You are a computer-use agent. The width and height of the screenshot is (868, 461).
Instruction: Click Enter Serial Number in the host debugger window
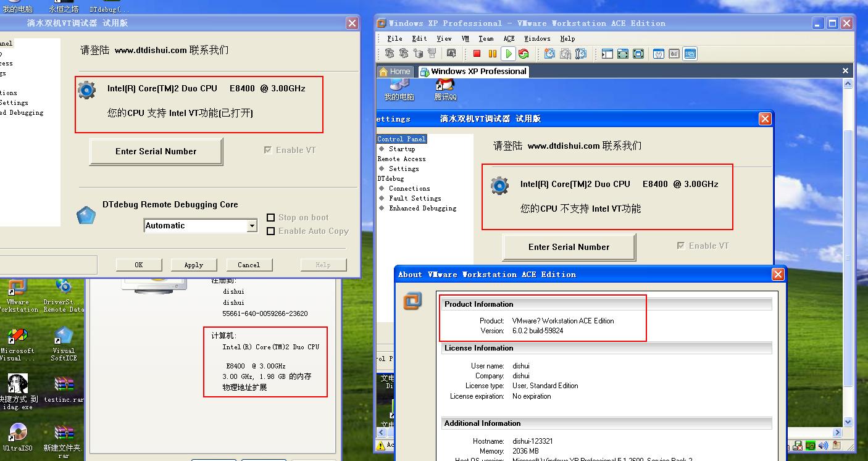click(x=156, y=151)
